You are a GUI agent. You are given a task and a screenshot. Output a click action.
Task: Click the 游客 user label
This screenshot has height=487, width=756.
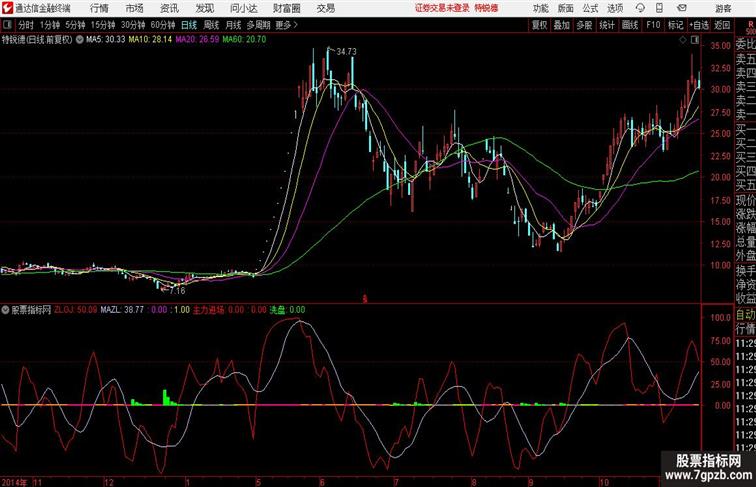click(x=723, y=8)
